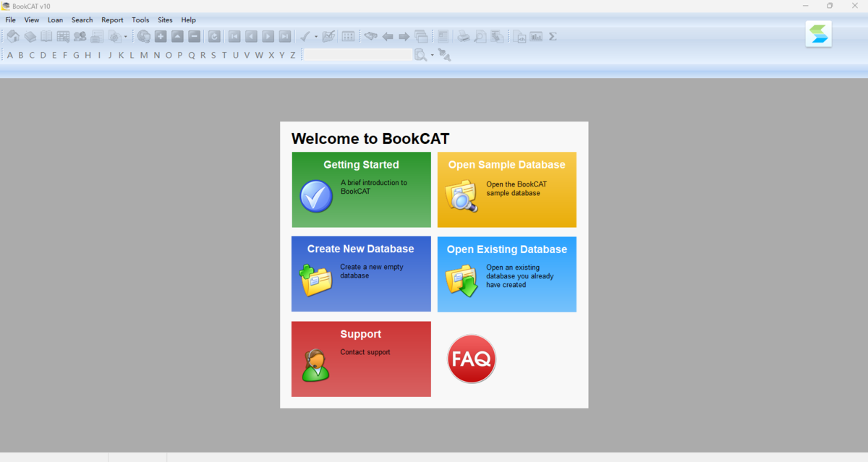Open the Report menu

[x=112, y=20]
